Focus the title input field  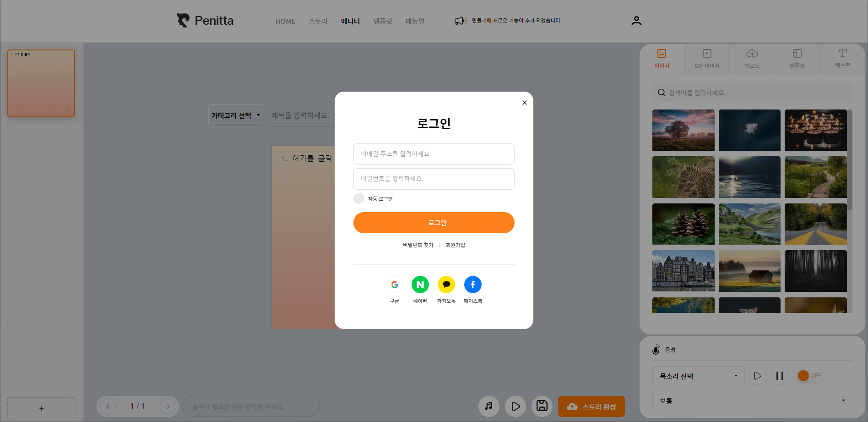303,115
